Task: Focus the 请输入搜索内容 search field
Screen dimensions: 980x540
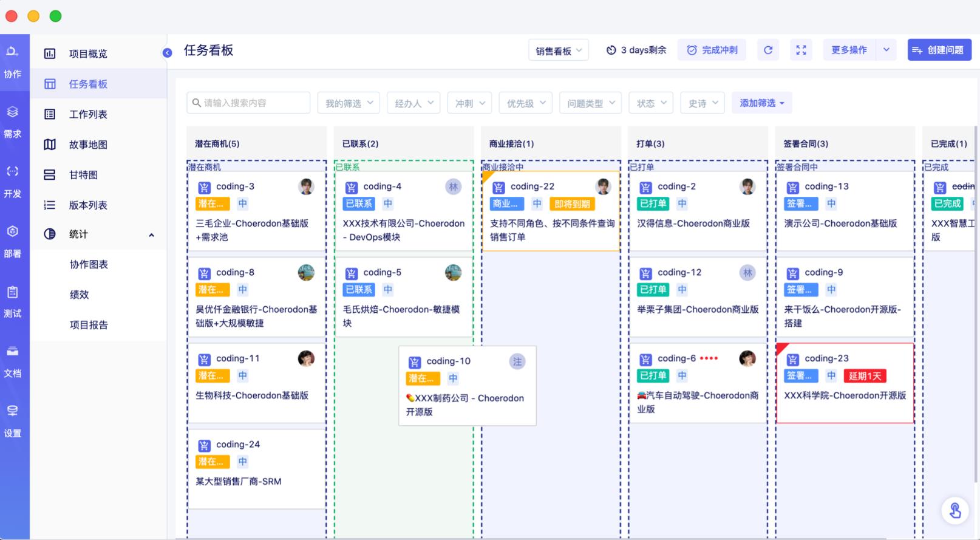Action: [x=248, y=103]
